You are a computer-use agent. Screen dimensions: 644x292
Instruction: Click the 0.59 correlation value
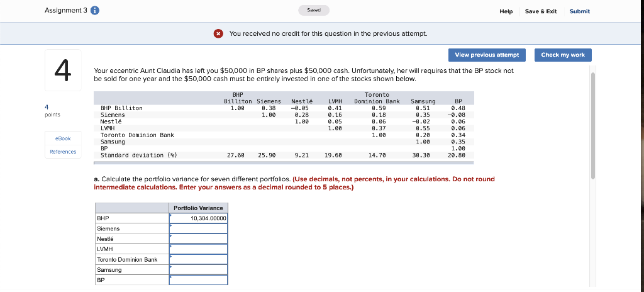(x=379, y=108)
